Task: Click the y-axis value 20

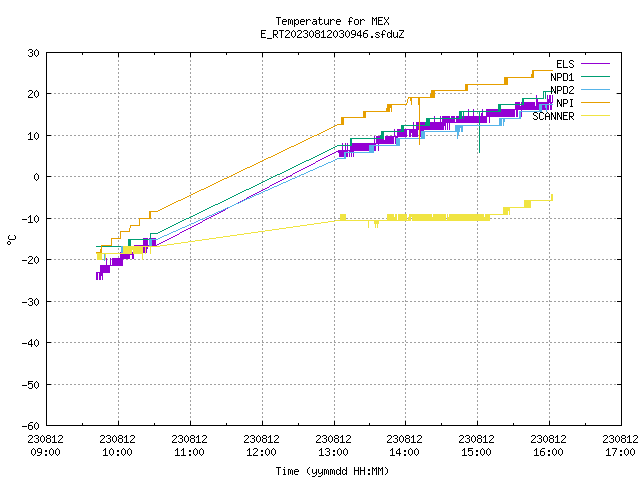Action: tap(33, 94)
